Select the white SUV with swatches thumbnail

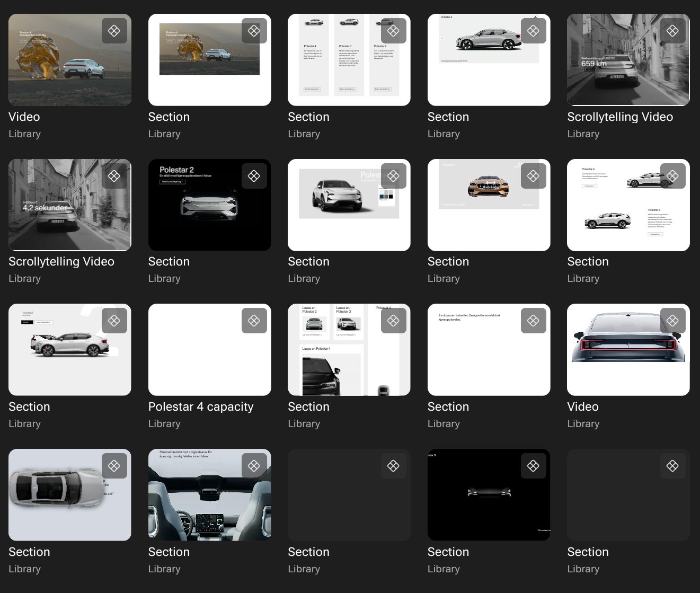[x=349, y=205]
